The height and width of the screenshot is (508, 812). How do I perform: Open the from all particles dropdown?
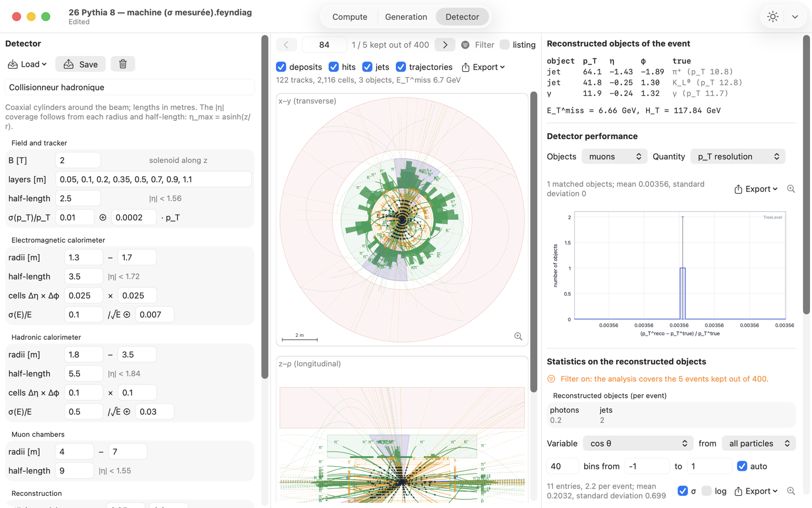[x=759, y=443]
